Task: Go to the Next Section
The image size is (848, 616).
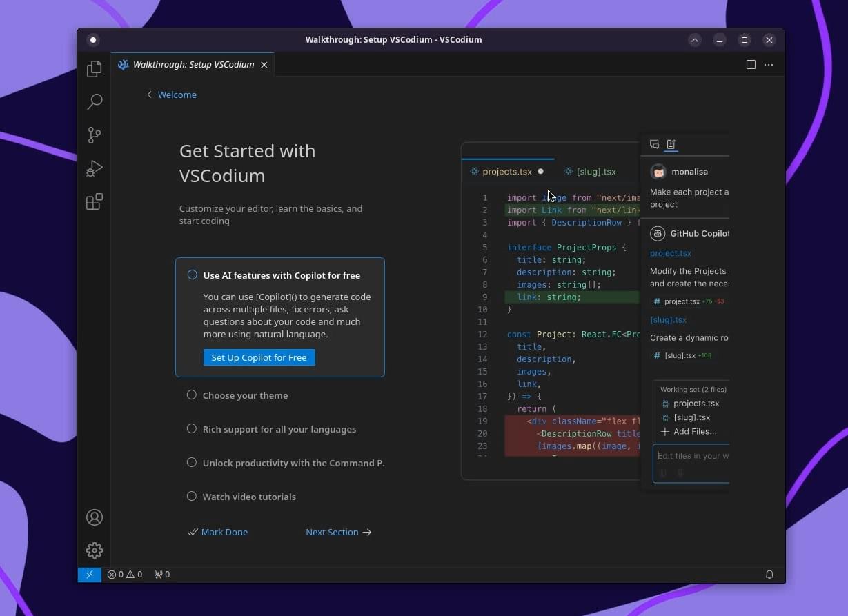Action: pyautogui.click(x=339, y=532)
